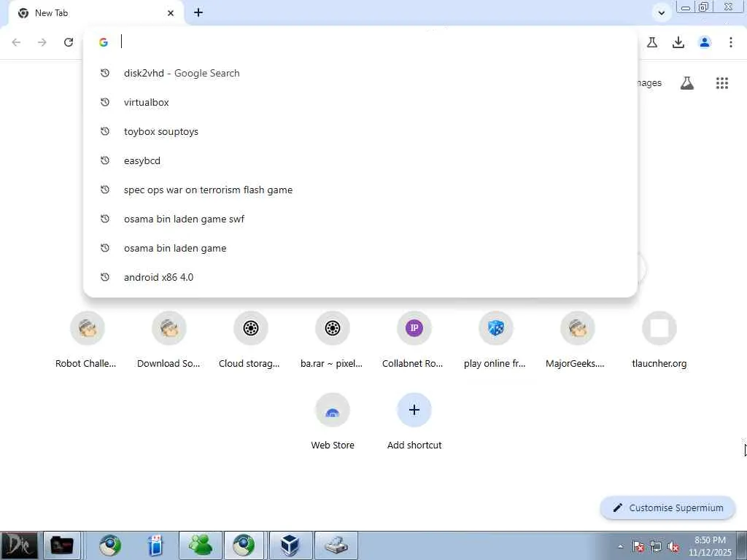The height and width of the screenshot is (560, 747).
Task: Click the network tray icon
Action: pos(656,547)
